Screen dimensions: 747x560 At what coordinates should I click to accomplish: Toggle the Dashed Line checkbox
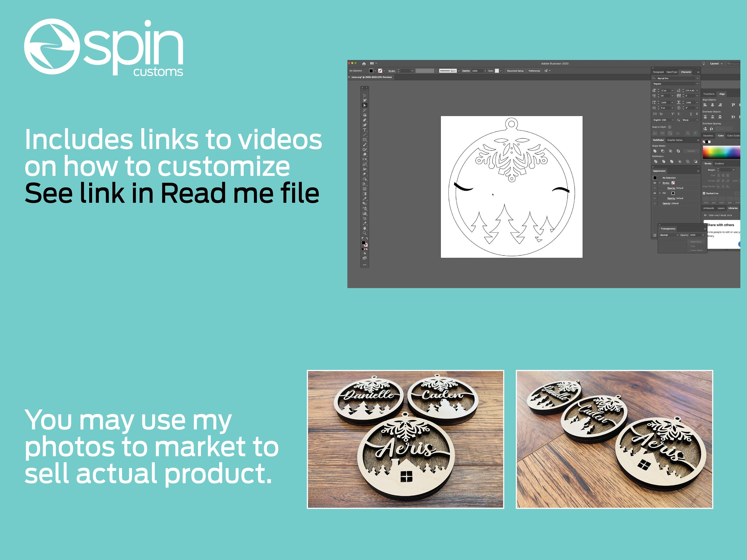click(704, 193)
